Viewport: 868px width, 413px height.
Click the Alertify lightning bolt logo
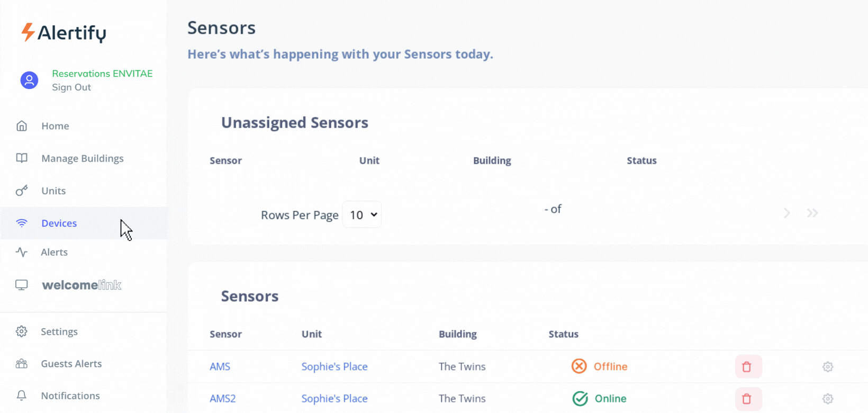pyautogui.click(x=28, y=32)
